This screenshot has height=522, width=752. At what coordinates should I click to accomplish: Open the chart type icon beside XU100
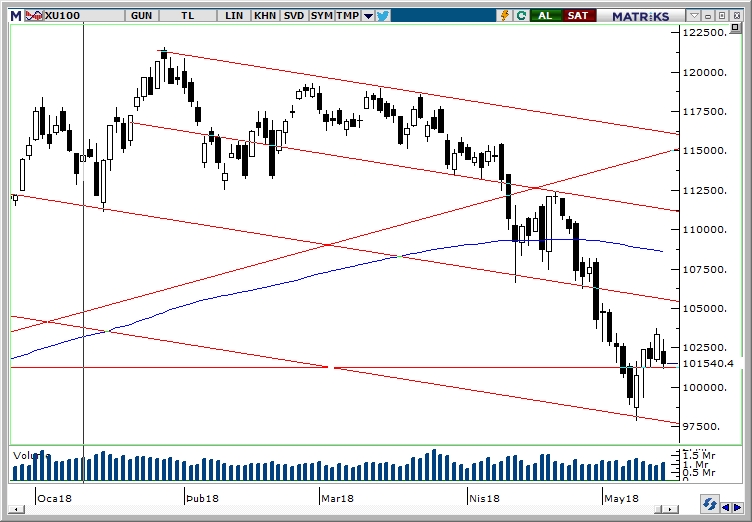[x=34, y=15]
